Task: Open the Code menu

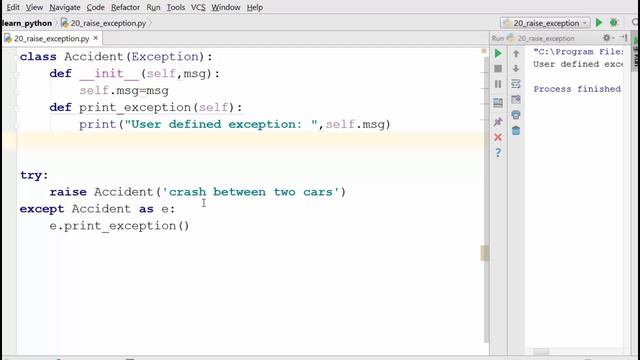Action: tap(96, 7)
